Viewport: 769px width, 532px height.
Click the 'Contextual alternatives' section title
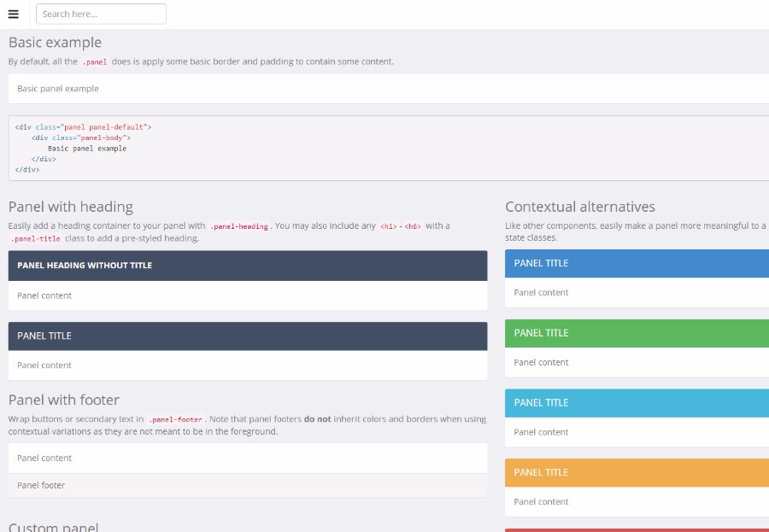click(x=580, y=207)
